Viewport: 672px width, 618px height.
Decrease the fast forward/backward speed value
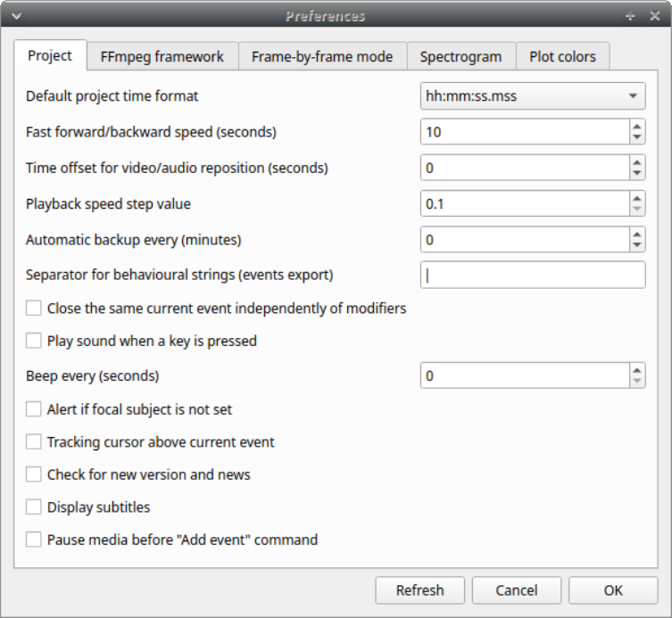[636, 137]
